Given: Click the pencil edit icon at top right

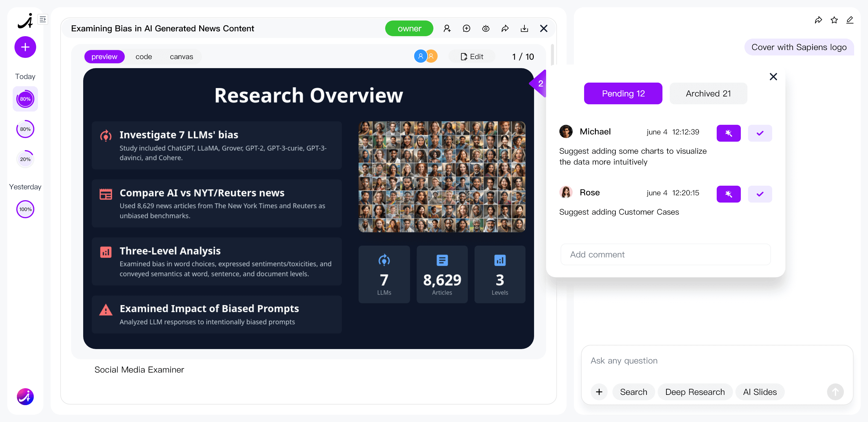Looking at the screenshot, I should [850, 20].
